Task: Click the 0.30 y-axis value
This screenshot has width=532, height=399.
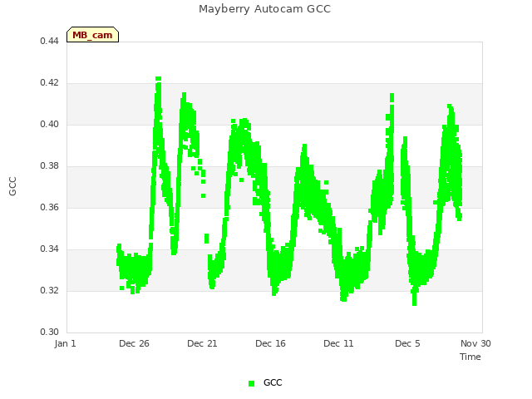Action: (x=50, y=332)
